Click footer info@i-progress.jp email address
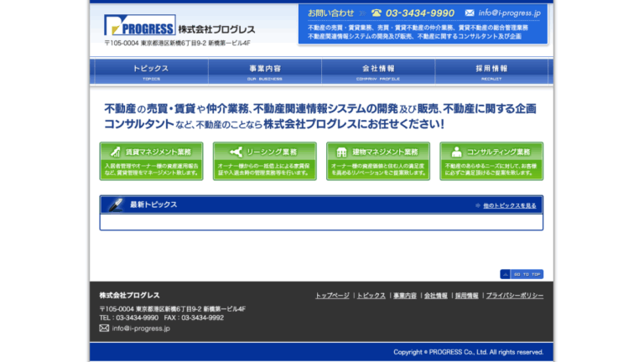Image resolution: width=644 pixels, height=362 pixels. 141,328
